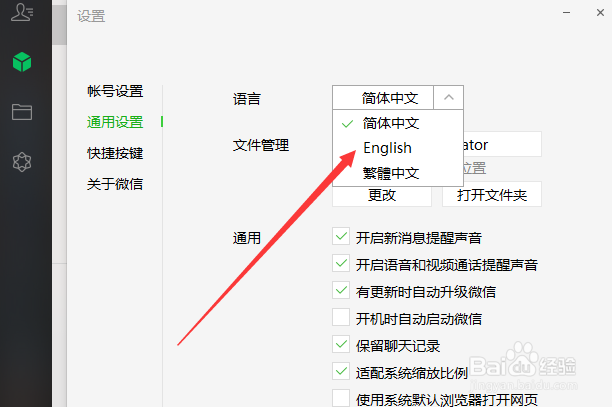
Task: Click the file path input field
Action: click(x=502, y=144)
